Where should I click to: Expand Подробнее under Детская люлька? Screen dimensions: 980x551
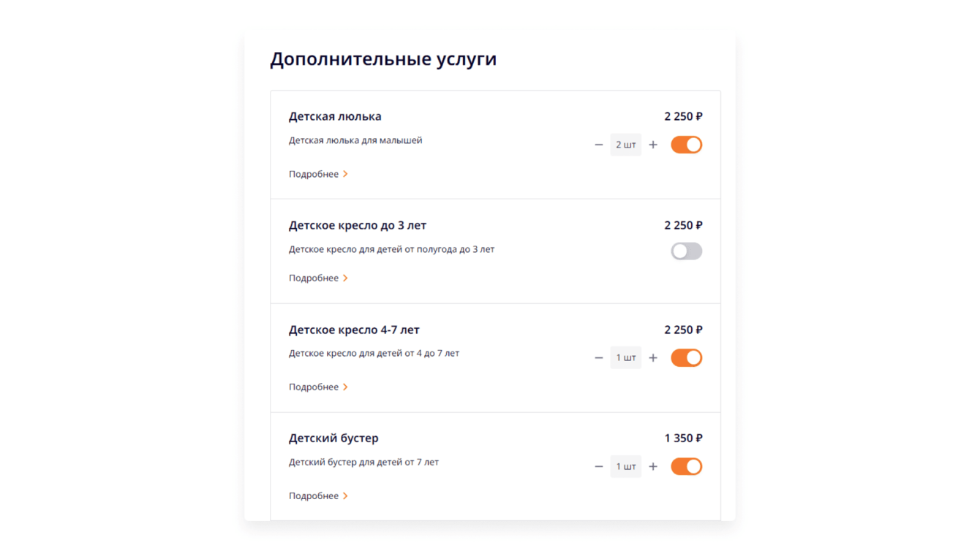tap(318, 174)
